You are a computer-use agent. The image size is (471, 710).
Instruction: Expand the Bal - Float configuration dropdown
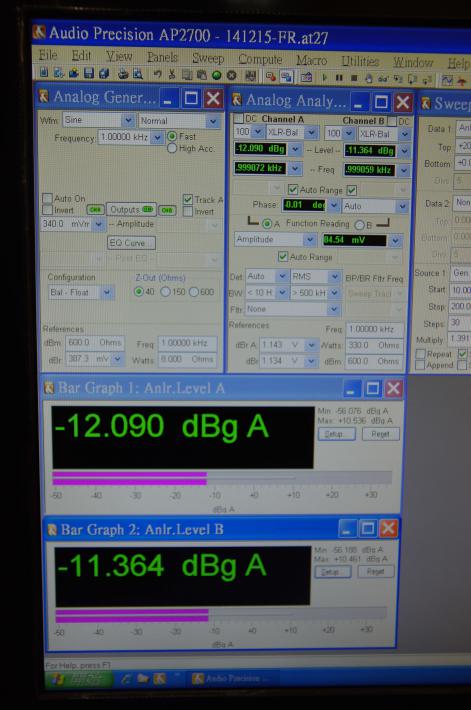[x=106, y=293]
